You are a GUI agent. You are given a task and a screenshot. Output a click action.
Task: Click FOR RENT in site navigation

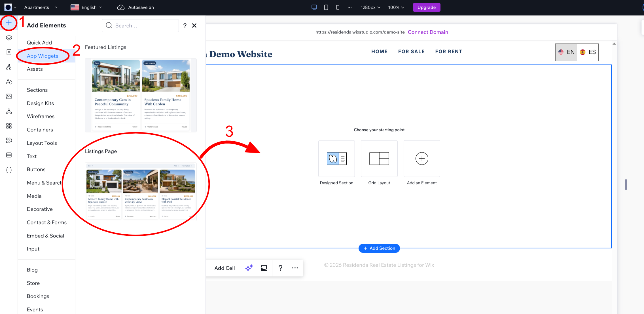449,52
